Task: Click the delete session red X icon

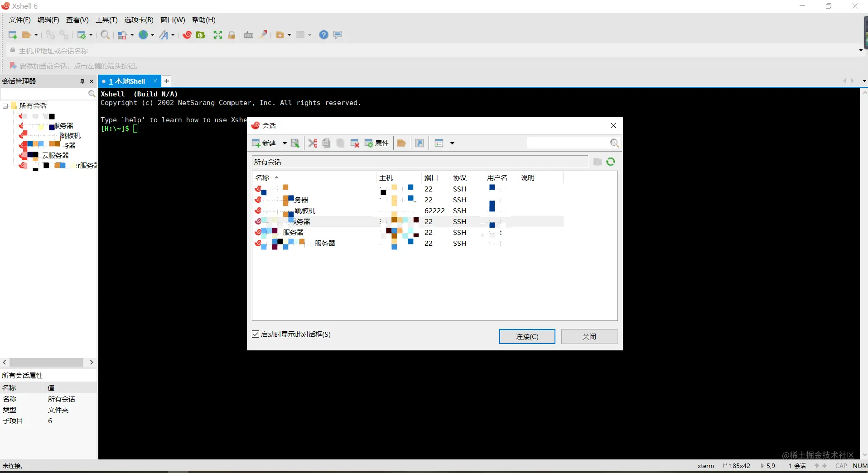Action: (x=355, y=143)
